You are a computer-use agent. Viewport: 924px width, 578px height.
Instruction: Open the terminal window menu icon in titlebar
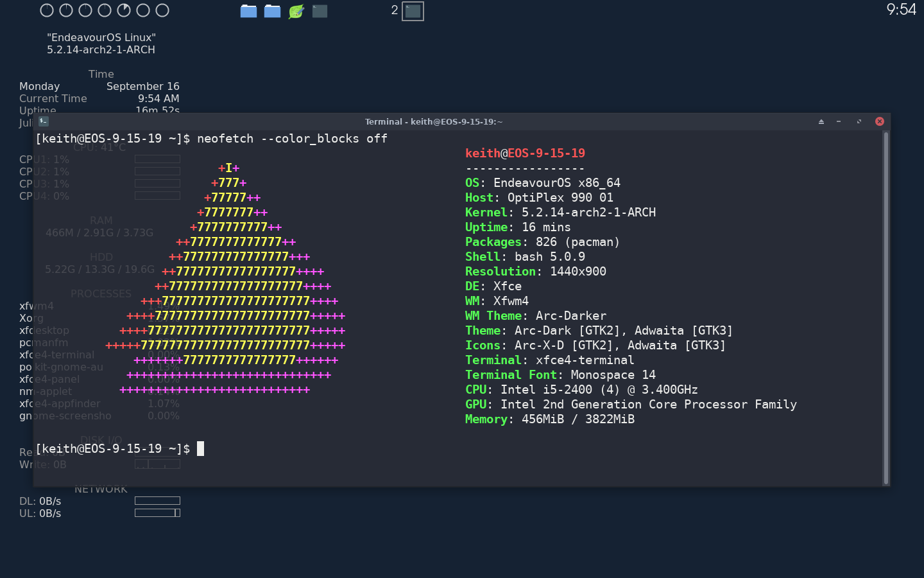point(44,121)
